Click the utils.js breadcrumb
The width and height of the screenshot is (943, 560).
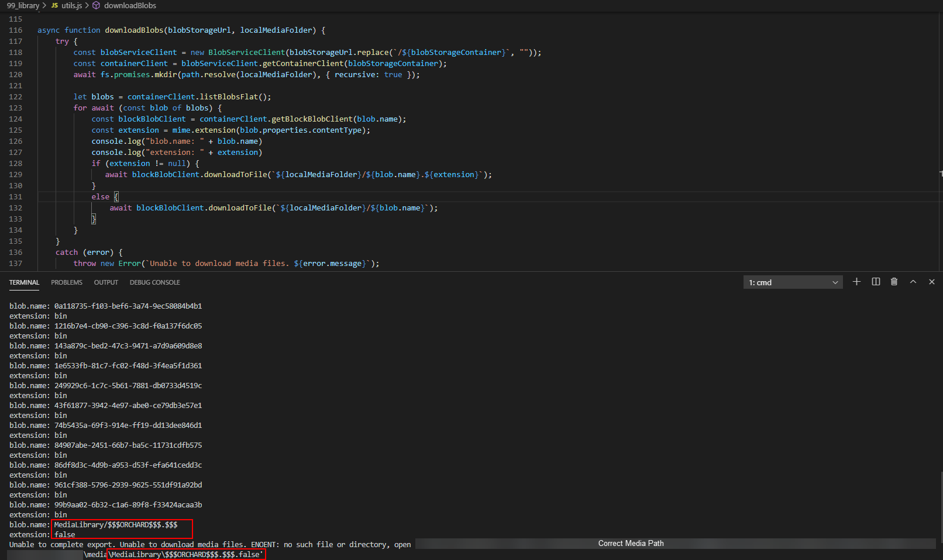tap(72, 5)
